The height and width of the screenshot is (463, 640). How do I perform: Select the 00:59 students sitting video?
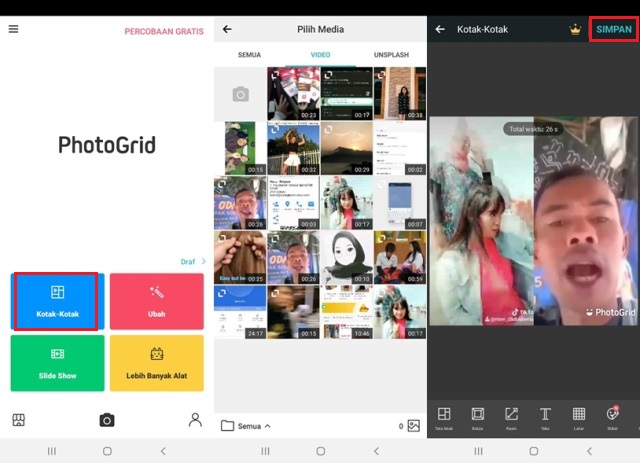point(400,258)
